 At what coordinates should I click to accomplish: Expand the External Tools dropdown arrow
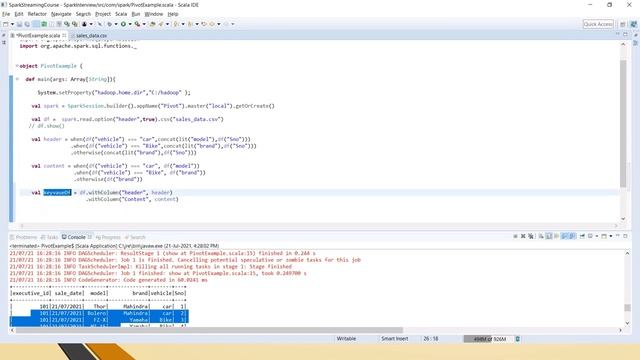point(144,24)
